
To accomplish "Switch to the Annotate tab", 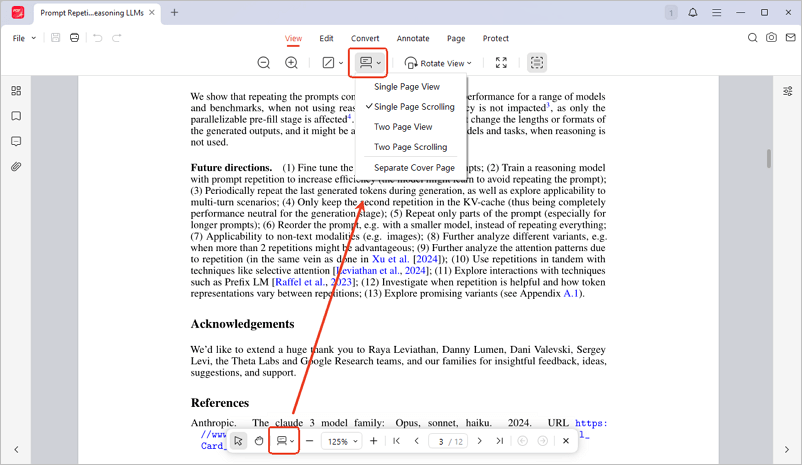I will click(413, 38).
